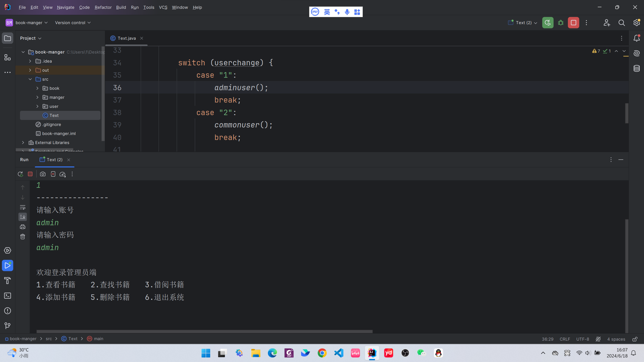Open the Problems tool window
Viewport: 644px width, 362px height.
click(x=8, y=311)
